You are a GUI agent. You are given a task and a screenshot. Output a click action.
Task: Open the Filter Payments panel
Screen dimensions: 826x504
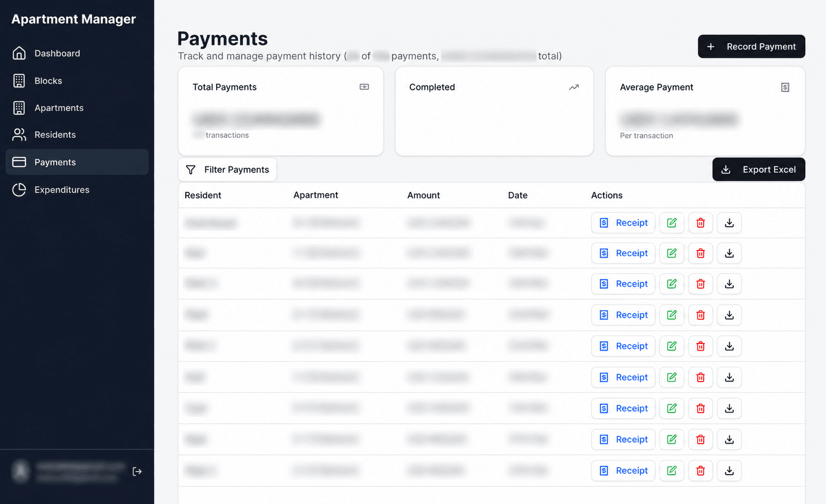pos(227,170)
